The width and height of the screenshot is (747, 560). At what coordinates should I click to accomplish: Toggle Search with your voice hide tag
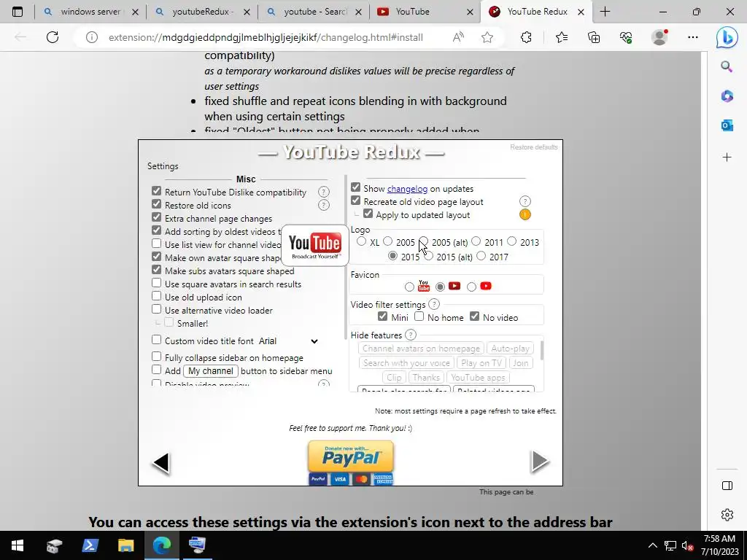[x=406, y=363]
